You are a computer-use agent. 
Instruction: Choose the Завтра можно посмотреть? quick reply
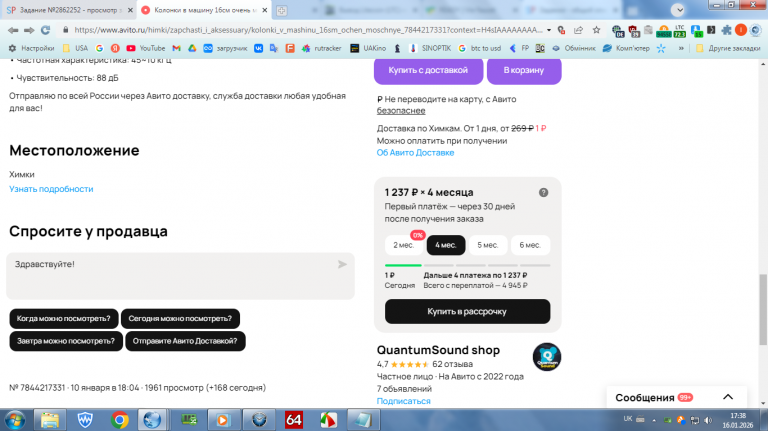(x=66, y=341)
